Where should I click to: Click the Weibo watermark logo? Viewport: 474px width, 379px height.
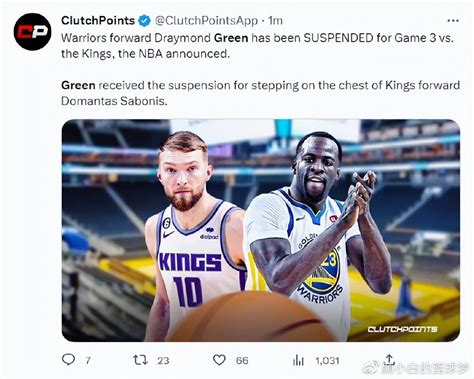371,368
